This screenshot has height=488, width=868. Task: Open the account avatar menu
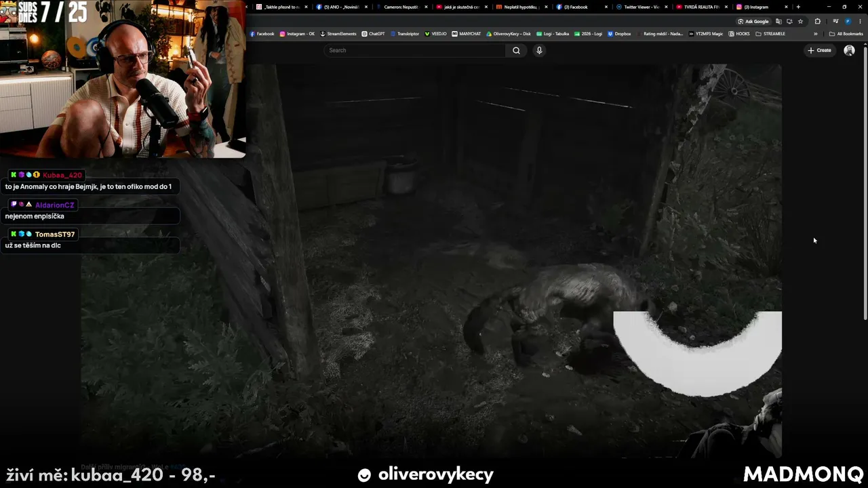click(849, 50)
